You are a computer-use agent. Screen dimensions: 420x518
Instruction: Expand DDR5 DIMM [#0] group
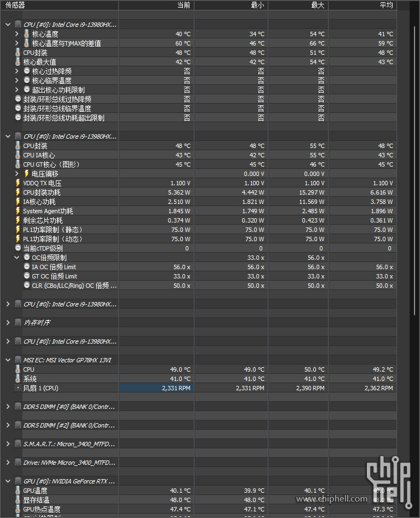(8, 407)
